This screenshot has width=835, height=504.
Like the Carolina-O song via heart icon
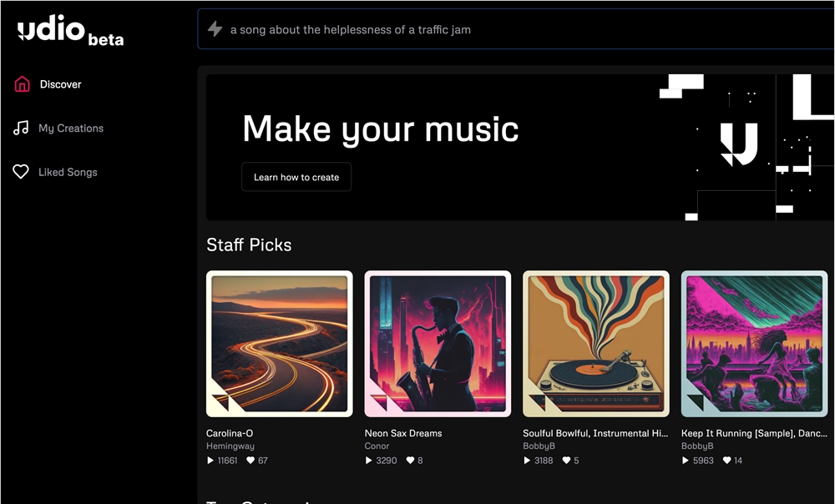point(250,461)
